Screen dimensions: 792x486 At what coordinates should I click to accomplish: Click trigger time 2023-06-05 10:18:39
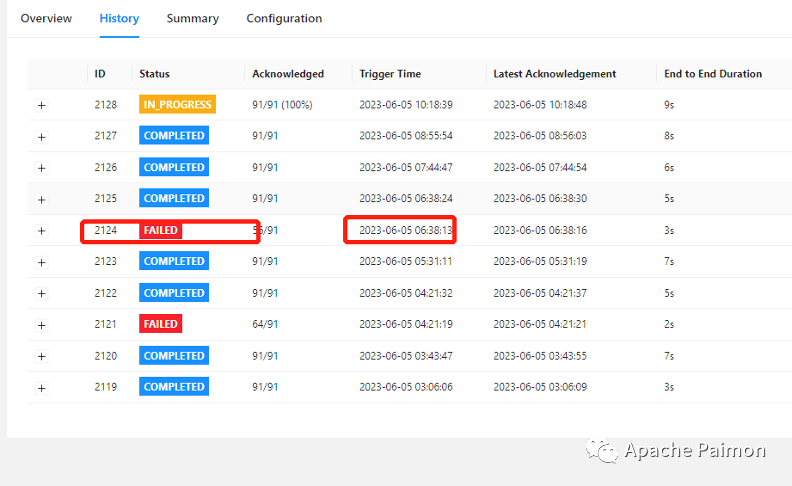406,105
